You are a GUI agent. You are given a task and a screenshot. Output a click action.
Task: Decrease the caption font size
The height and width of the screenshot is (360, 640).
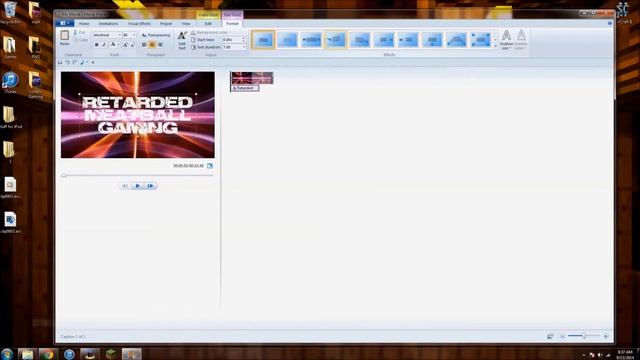(132, 44)
